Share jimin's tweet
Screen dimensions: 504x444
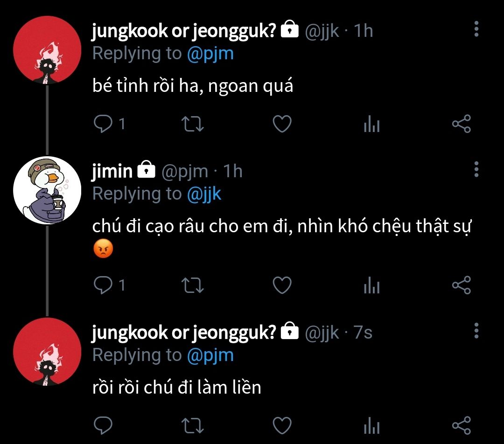[x=462, y=285]
